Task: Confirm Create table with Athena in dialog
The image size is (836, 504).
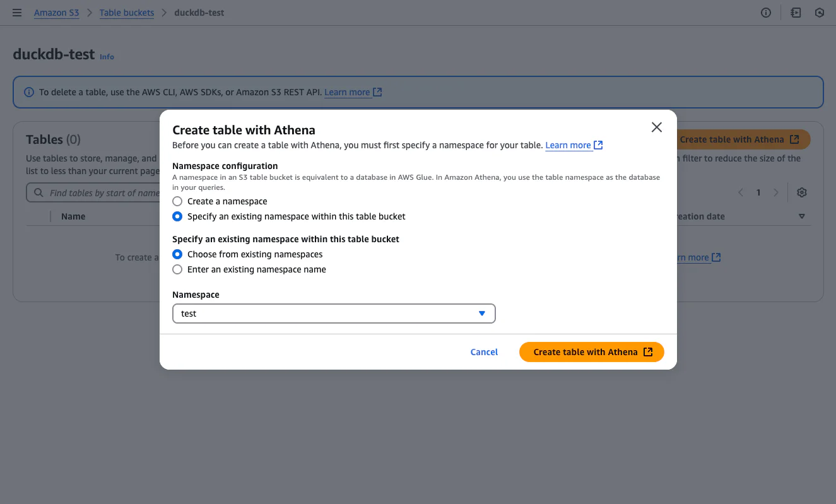Action: click(x=592, y=352)
